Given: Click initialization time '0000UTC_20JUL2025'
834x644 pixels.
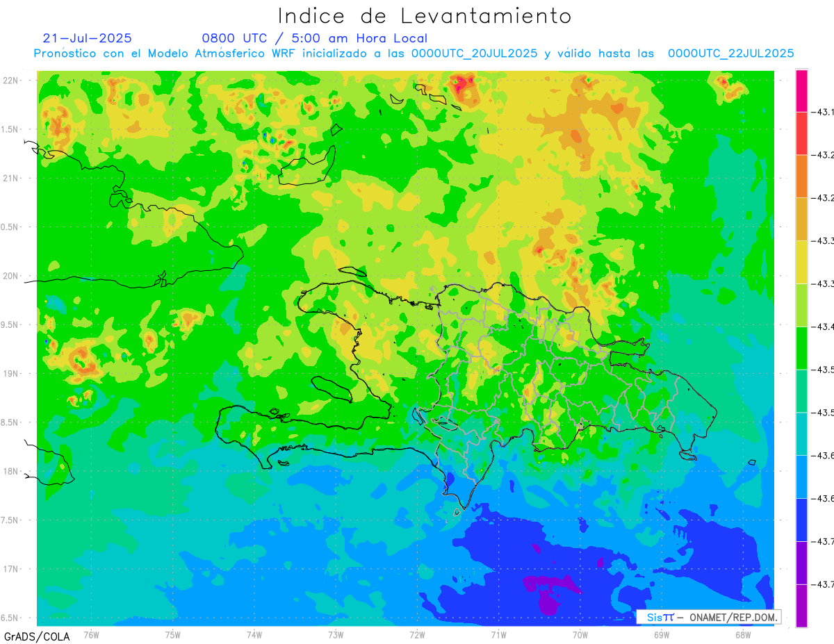Looking at the screenshot, I should point(474,53).
